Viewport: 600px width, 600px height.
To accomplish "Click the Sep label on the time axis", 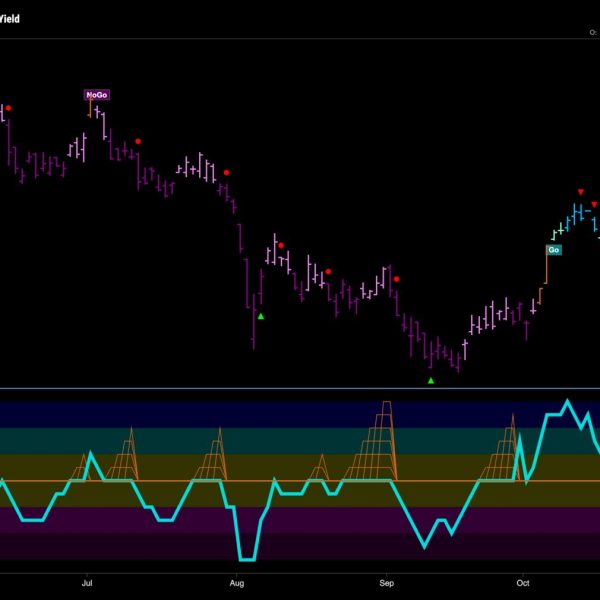I will (x=386, y=583).
